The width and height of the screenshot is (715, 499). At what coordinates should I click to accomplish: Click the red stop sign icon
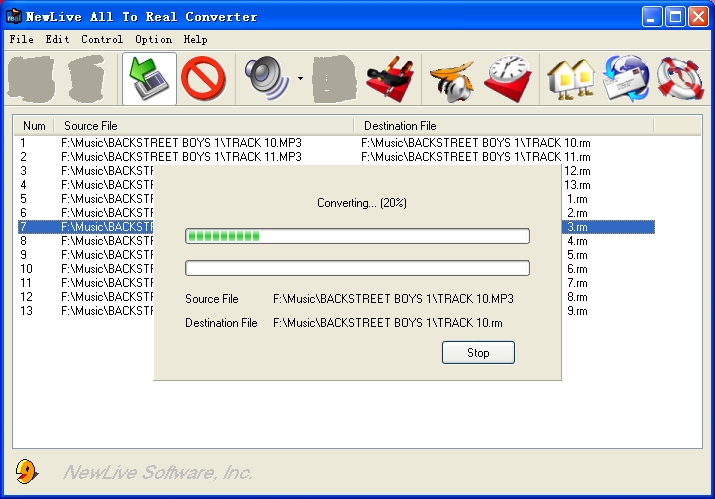[x=204, y=79]
